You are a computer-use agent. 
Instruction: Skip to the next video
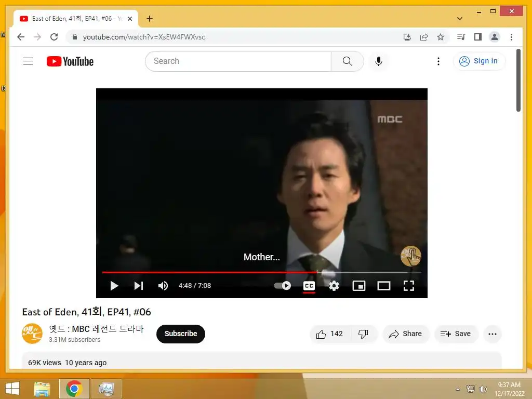pos(138,286)
